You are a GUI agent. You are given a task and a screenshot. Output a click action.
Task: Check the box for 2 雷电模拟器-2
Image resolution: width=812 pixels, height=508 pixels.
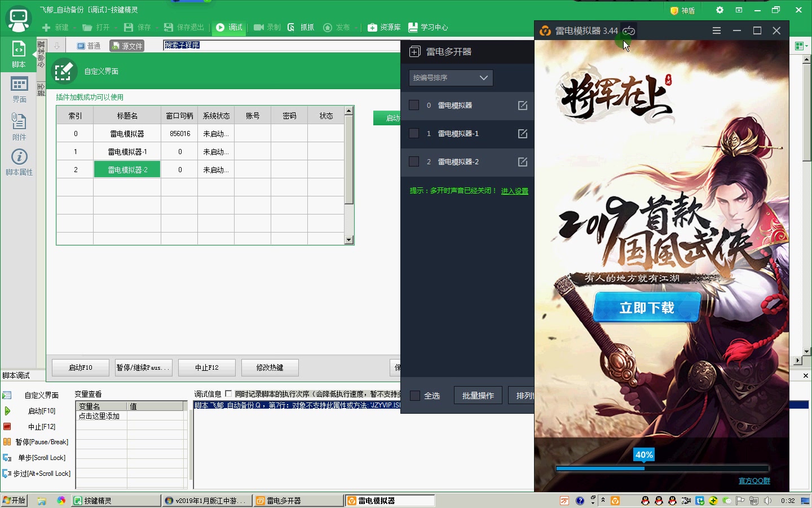pyautogui.click(x=414, y=161)
